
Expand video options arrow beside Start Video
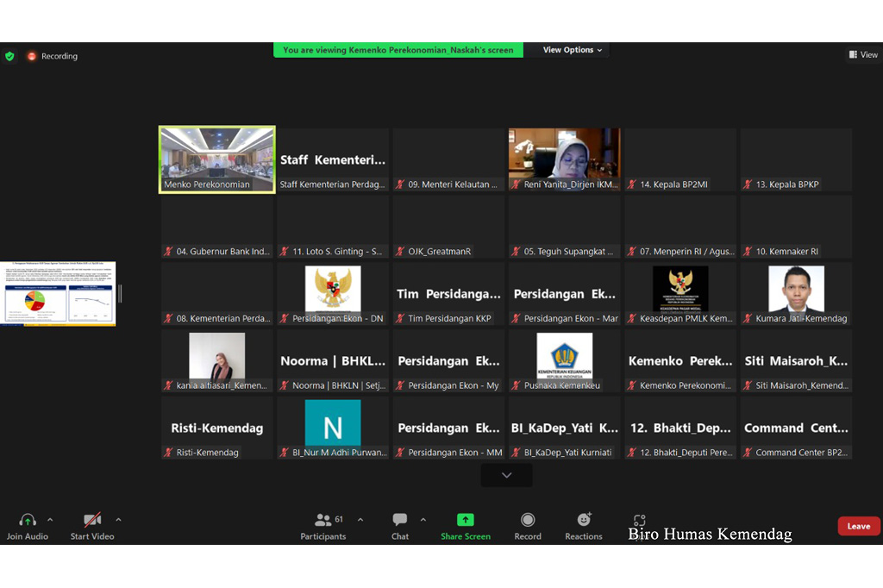[118, 520]
